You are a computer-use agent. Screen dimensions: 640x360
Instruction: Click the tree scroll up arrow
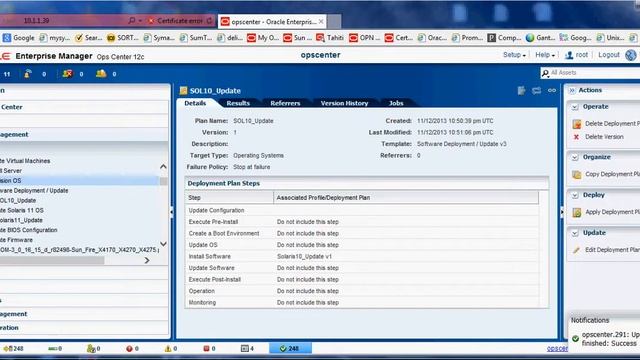163,167
